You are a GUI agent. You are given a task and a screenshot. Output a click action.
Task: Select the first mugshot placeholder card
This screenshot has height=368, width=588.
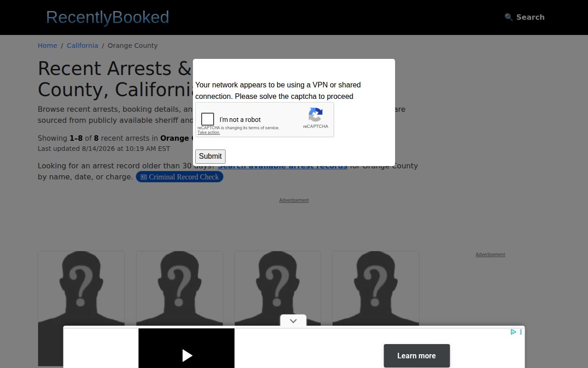click(81, 309)
